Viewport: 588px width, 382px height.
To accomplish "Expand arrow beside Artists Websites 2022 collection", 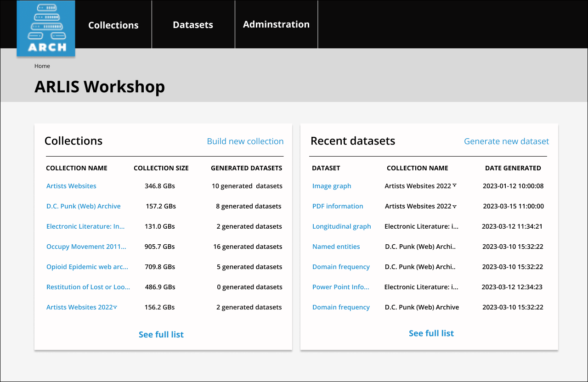I will [115, 307].
